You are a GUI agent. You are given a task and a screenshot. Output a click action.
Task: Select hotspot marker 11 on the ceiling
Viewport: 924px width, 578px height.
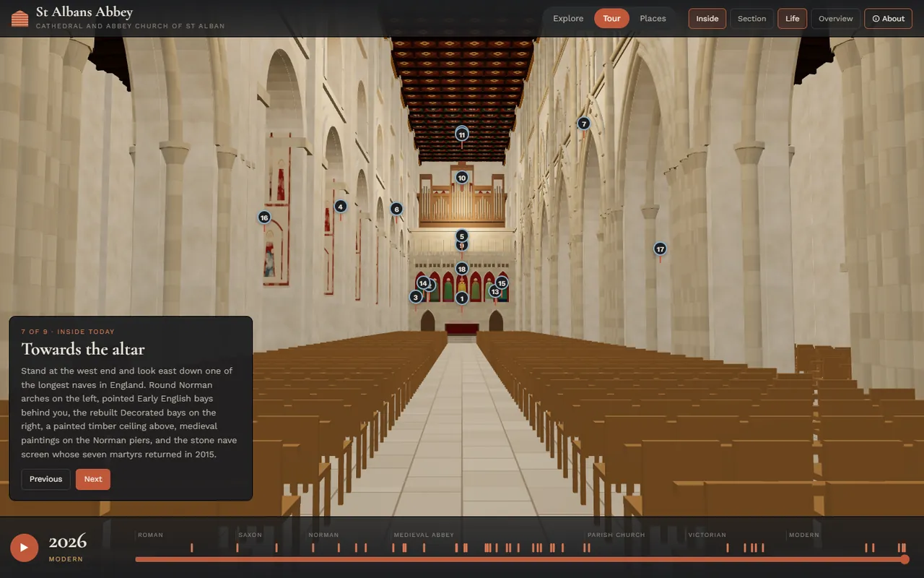point(462,135)
